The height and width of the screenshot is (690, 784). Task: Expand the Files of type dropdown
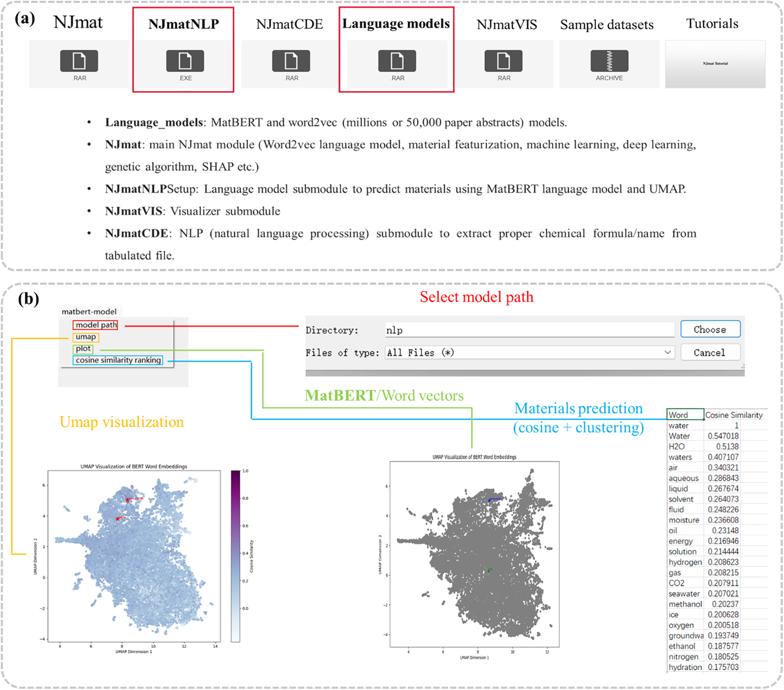pos(668,352)
